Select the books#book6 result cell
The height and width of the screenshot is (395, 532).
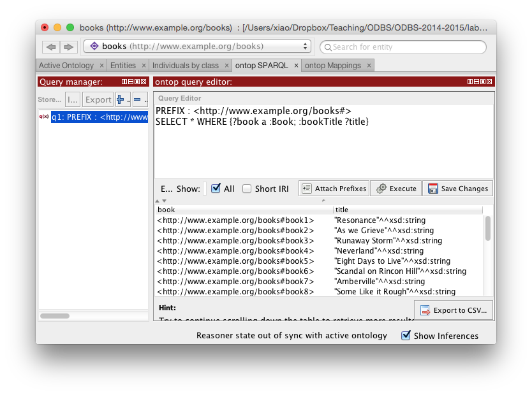pos(244,271)
